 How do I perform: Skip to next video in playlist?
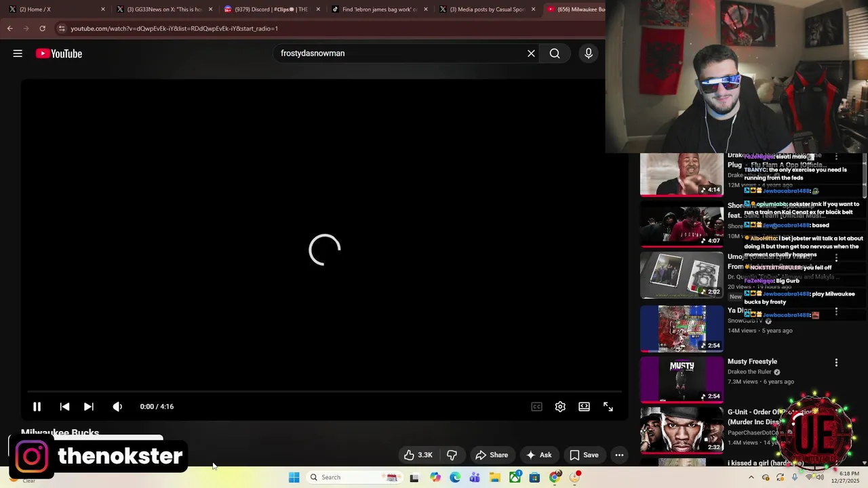click(89, 407)
